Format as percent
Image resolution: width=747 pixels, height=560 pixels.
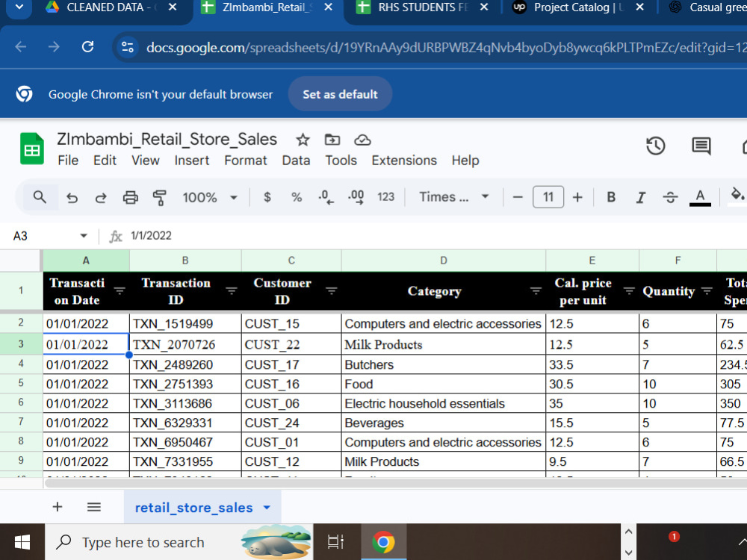pyautogui.click(x=297, y=197)
